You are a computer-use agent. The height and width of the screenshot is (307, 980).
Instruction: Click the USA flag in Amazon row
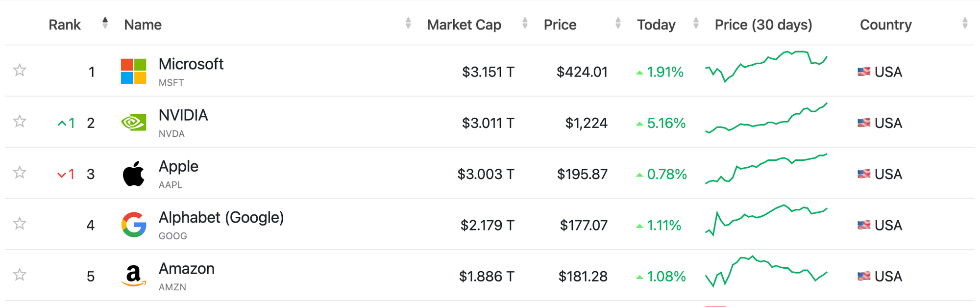tap(864, 276)
